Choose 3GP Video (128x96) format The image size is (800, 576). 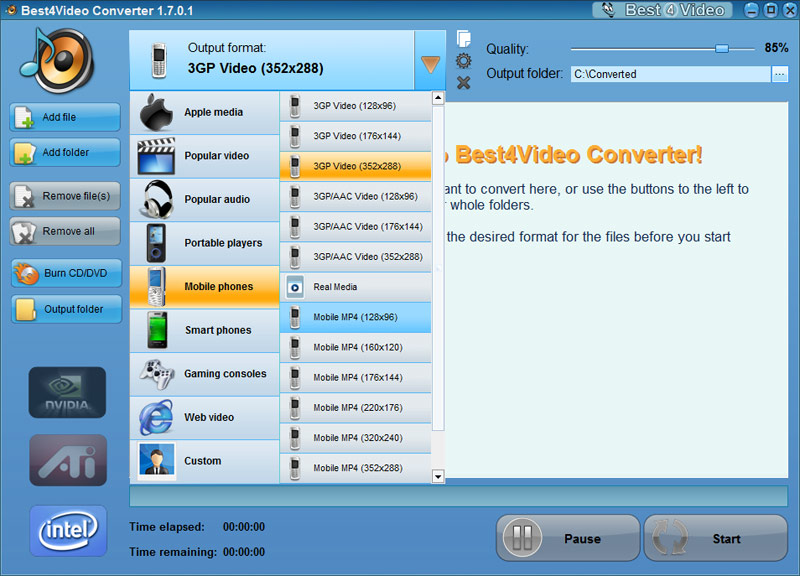356,106
